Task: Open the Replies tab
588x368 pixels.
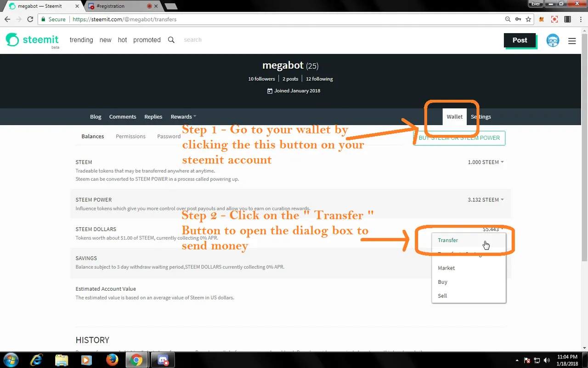Action: click(x=153, y=117)
